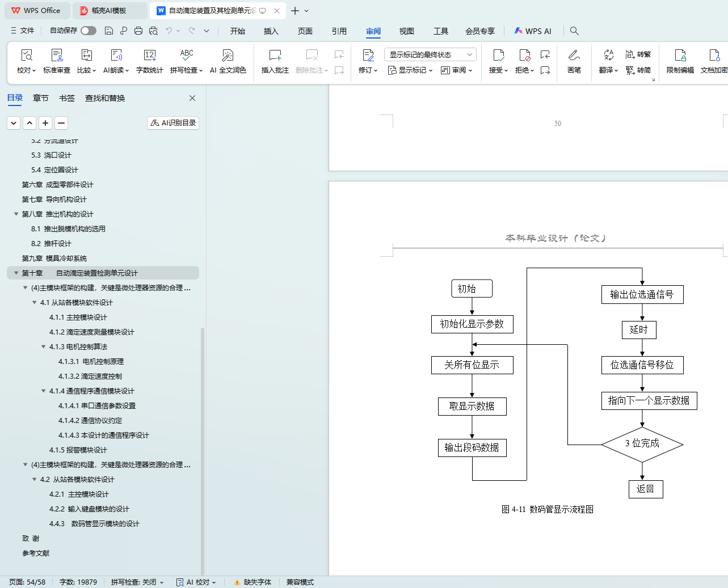Open the AI朗读 read-aloud tool
This screenshot has width=728, height=588.
[116, 56]
